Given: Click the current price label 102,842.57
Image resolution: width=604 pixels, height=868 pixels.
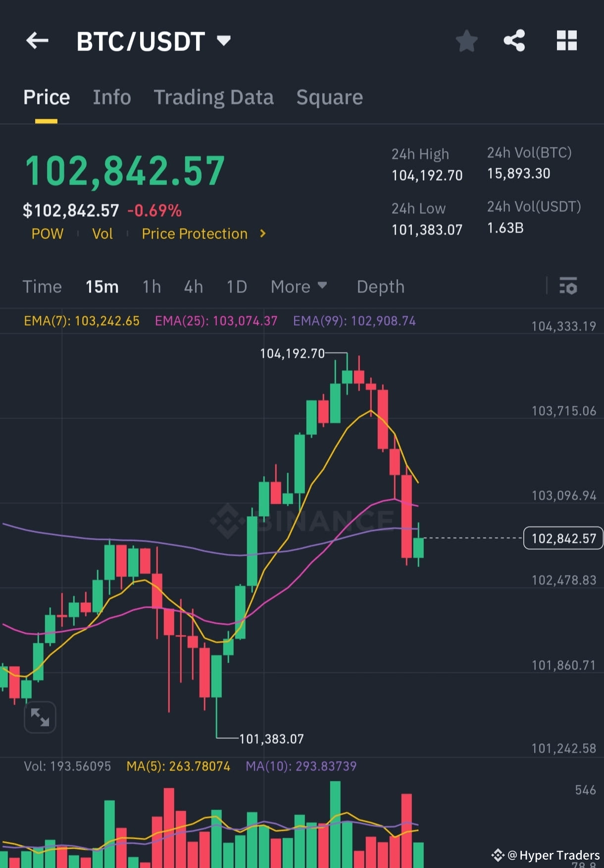Looking at the screenshot, I should click(x=563, y=538).
